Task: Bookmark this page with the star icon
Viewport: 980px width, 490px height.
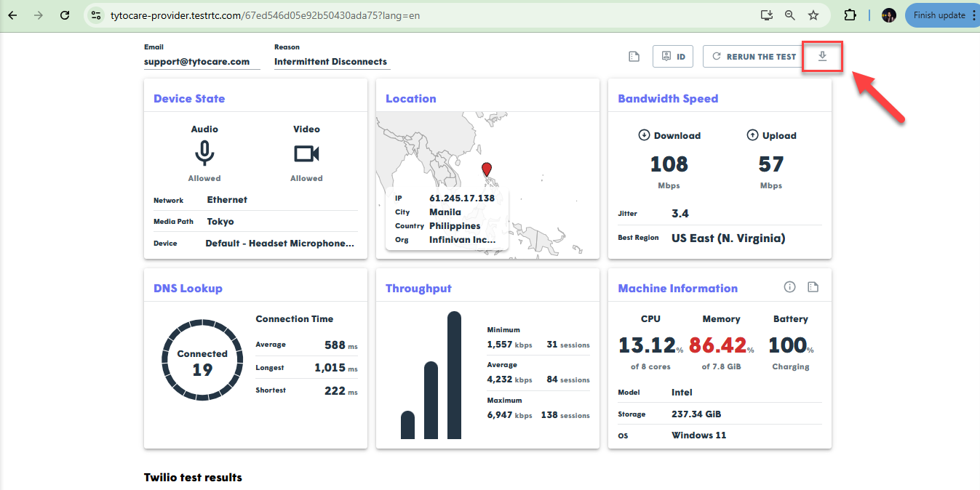Action: 813,15
